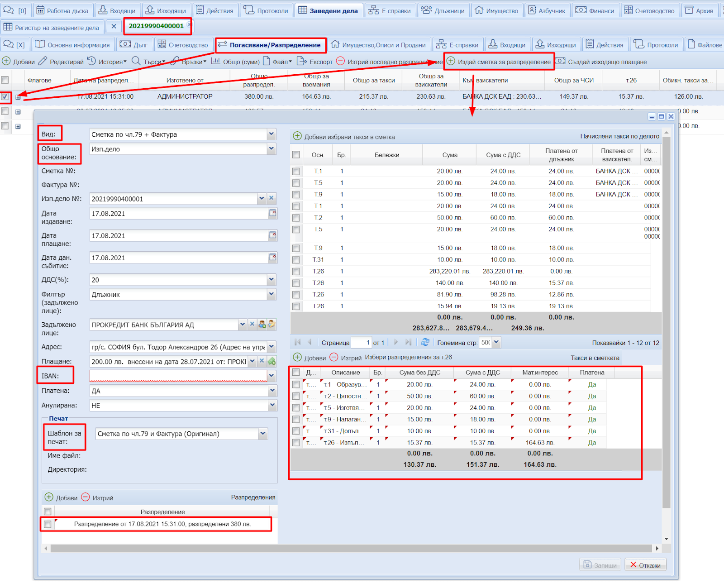Clear the Изп.дело № field with the X icon

pyautogui.click(x=271, y=198)
